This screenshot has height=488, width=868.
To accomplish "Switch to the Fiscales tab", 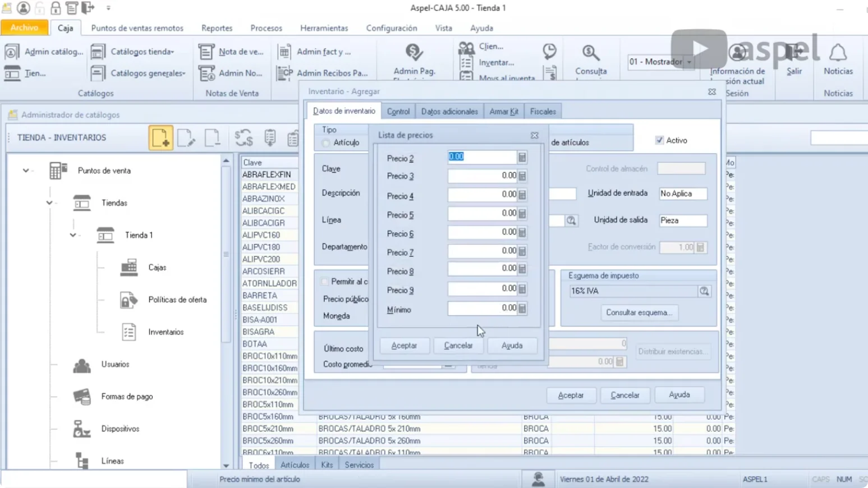I will coord(543,112).
